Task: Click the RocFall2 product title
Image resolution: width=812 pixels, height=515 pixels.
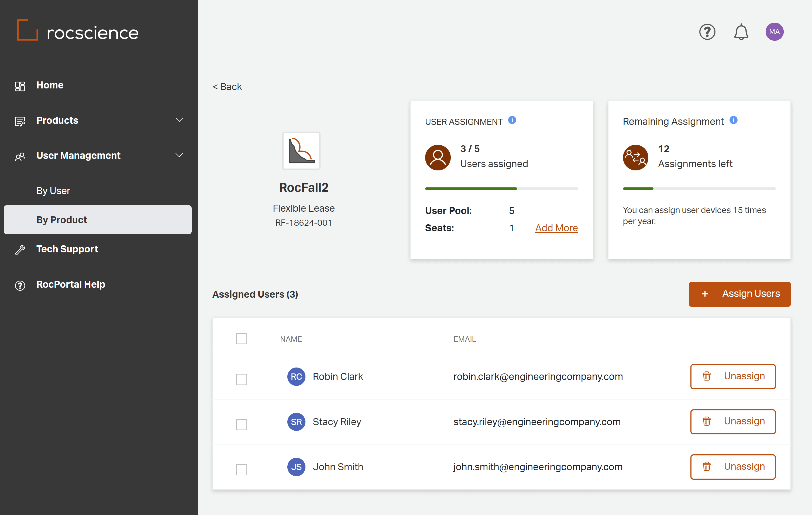Action: [304, 187]
